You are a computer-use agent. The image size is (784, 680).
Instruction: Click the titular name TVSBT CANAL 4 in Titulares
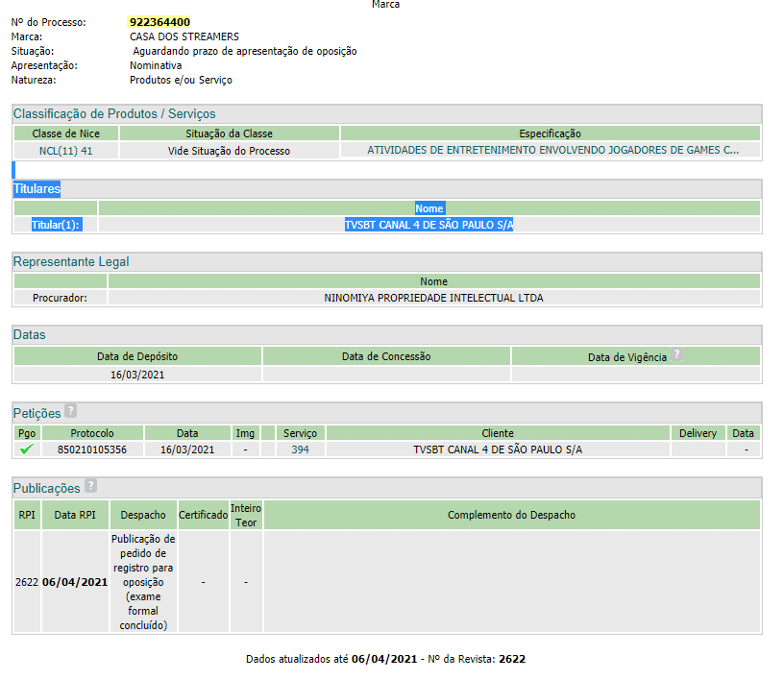click(429, 225)
